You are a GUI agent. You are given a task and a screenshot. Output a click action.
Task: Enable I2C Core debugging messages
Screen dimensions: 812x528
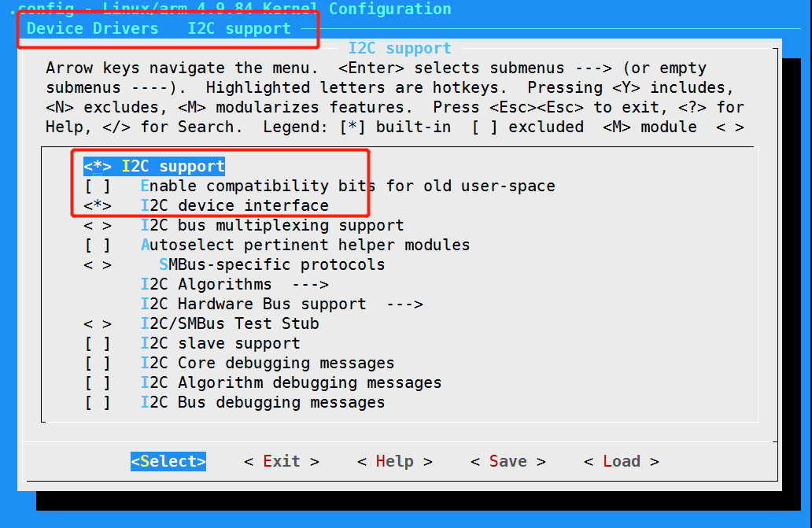(98, 363)
